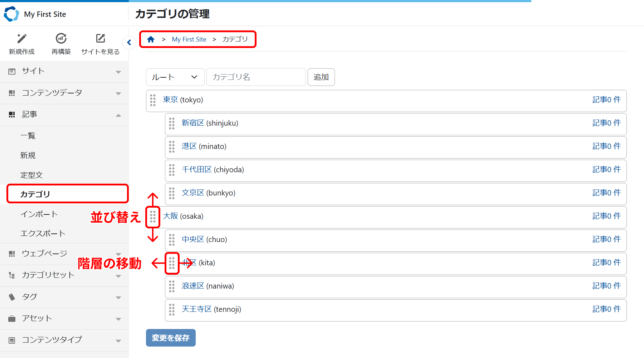Click drag handle of 天王寺区 (tennoji) row

[172, 310]
